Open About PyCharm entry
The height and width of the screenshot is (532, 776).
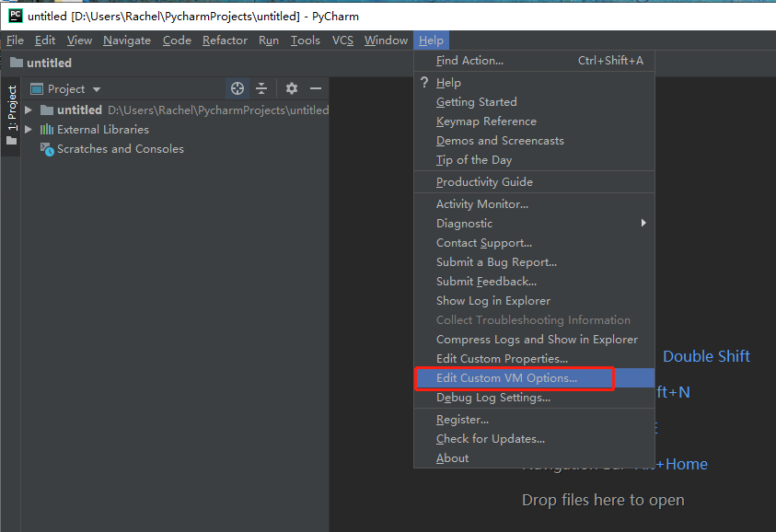(535, 457)
